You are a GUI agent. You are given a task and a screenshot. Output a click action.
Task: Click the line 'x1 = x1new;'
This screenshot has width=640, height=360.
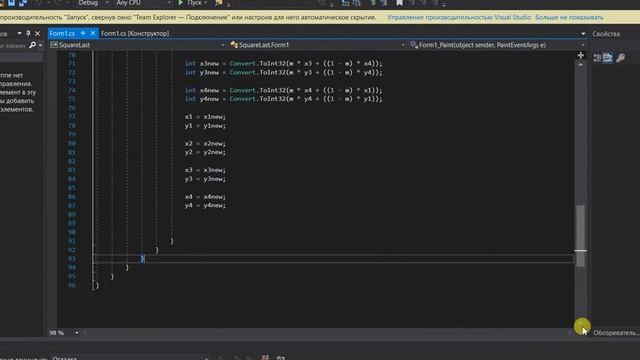tap(205, 117)
